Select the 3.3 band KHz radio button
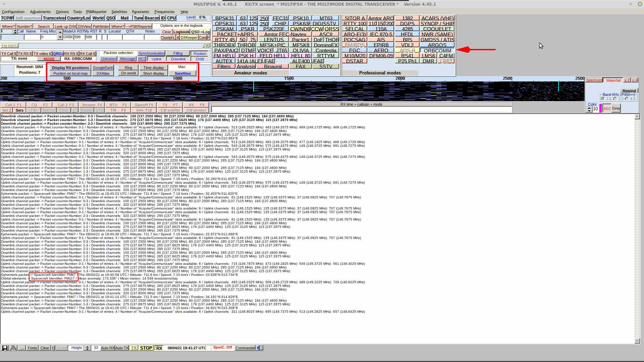 tap(615, 99)
